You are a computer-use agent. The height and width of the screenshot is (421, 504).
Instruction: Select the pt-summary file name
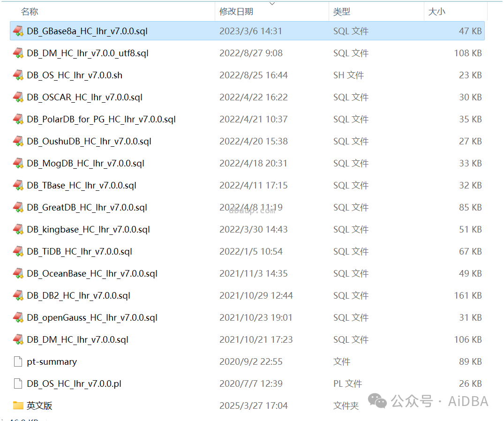[x=52, y=361]
